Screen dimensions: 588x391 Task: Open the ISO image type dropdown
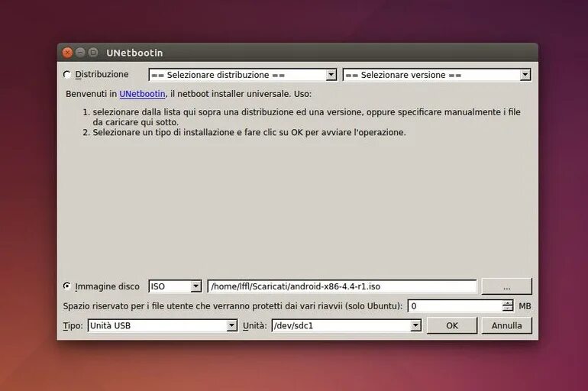pyautogui.click(x=175, y=286)
